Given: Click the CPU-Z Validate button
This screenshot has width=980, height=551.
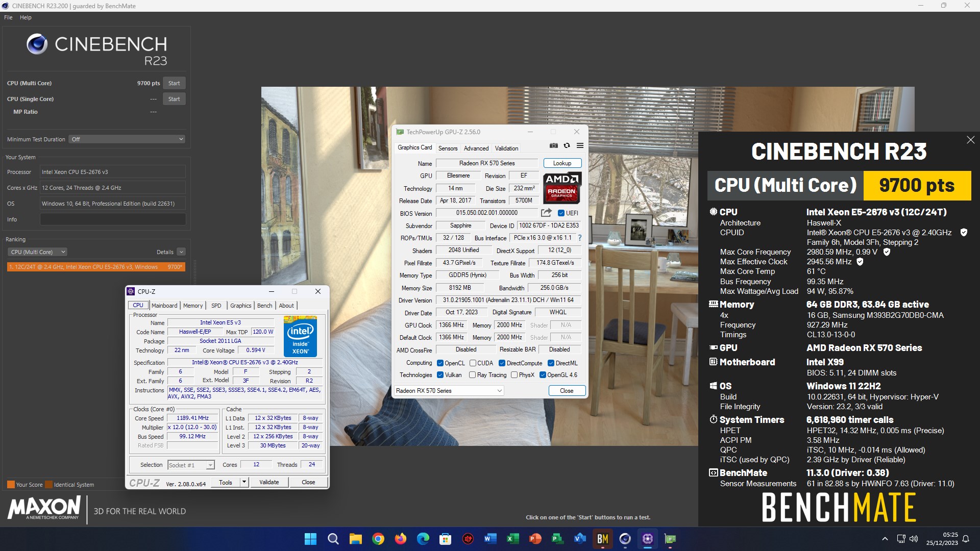Looking at the screenshot, I should pos(269,482).
